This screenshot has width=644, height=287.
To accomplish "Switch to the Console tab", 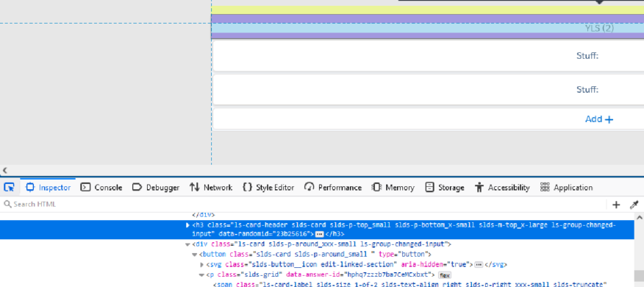I will 101,188.
